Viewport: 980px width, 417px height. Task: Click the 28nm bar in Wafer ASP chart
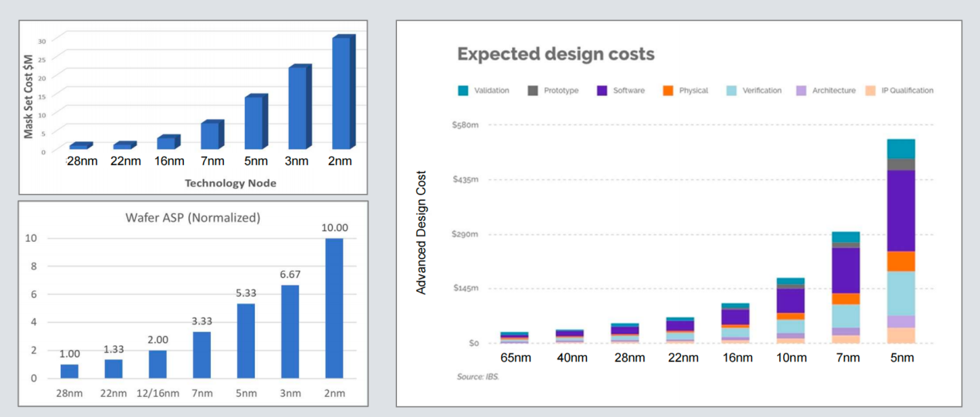(x=70, y=371)
